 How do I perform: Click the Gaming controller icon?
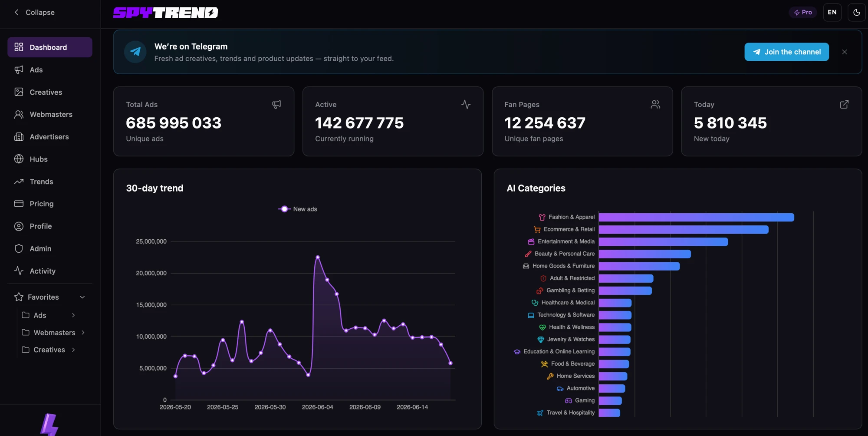click(569, 400)
